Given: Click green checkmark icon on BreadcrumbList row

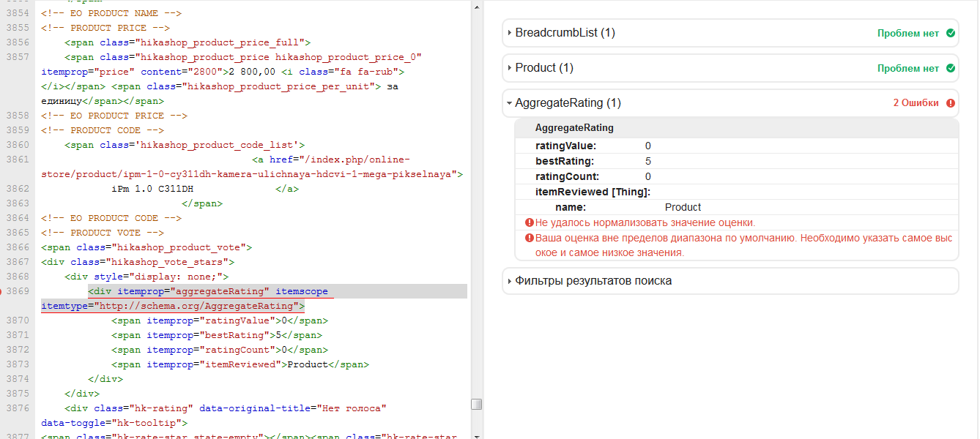Looking at the screenshot, I should (x=950, y=33).
